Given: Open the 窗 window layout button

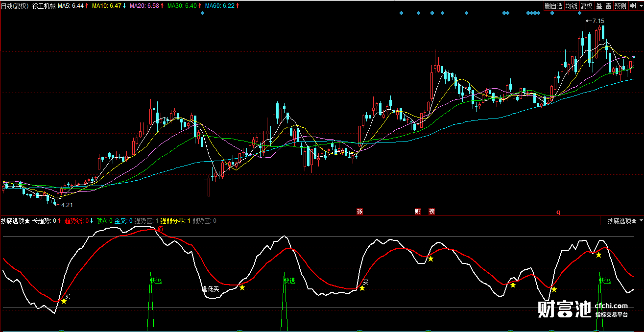Looking at the screenshot, I should (x=609, y=6).
